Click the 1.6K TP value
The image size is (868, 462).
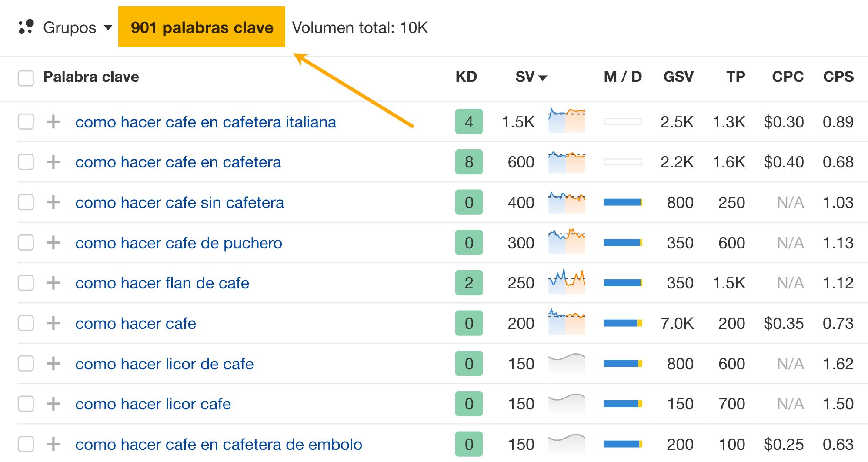(729, 162)
